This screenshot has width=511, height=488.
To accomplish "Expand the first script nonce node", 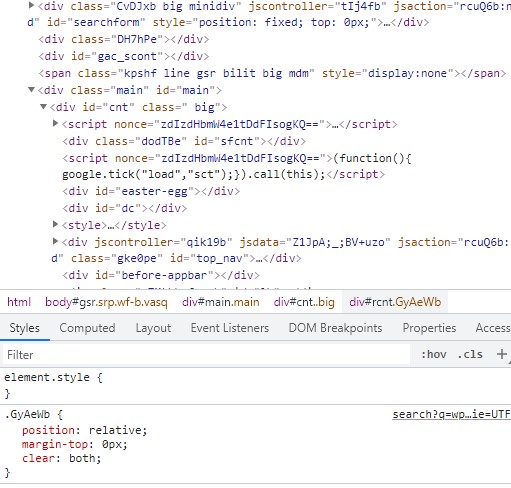I will [56, 124].
